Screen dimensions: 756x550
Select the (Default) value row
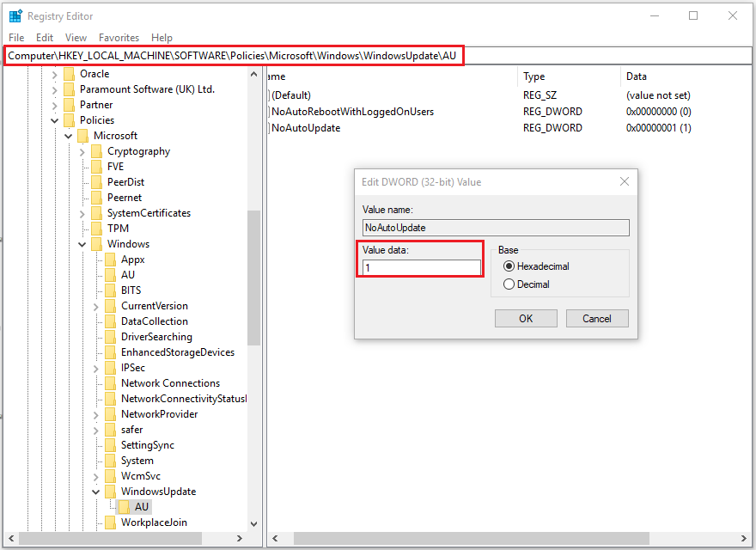click(291, 95)
